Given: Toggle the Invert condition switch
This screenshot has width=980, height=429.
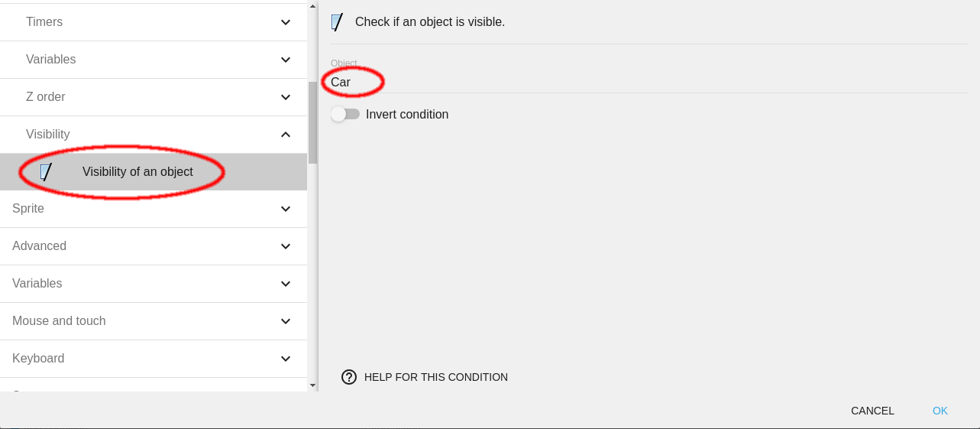Looking at the screenshot, I should tap(345, 115).
